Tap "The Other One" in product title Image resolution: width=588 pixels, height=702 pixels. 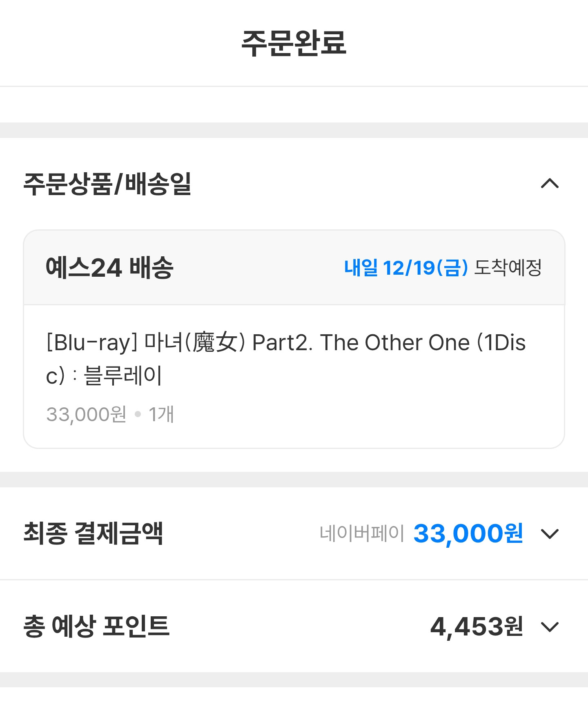click(x=394, y=342)
